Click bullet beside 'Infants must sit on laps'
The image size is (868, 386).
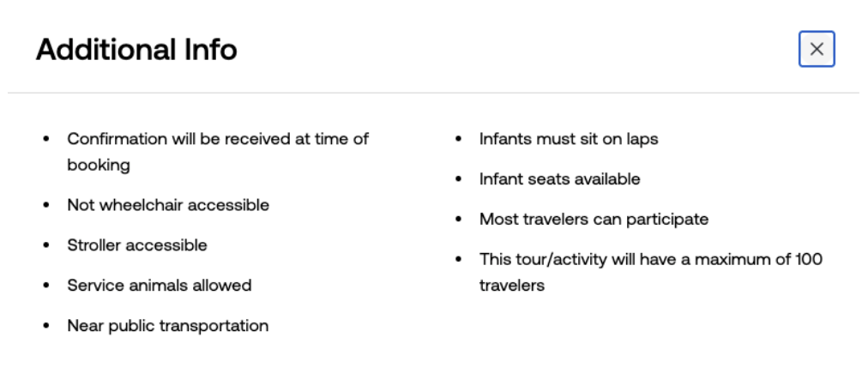pos(458,138)
